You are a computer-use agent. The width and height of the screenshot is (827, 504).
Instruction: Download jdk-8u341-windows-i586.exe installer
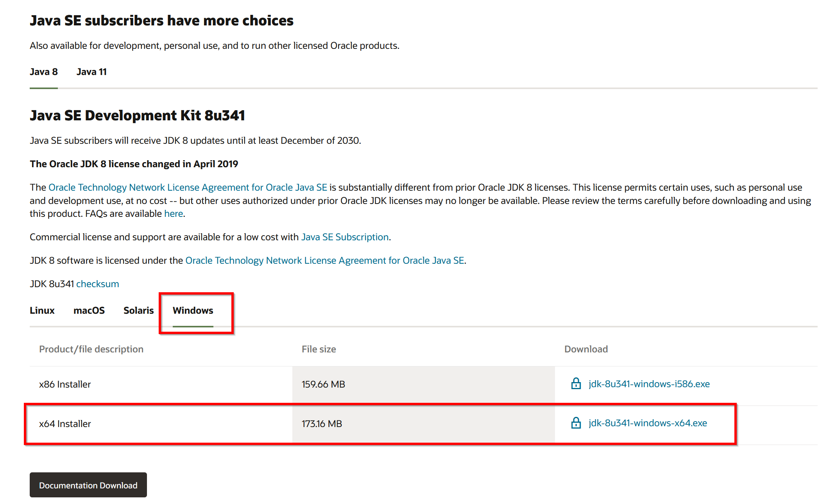click(649, 384)
